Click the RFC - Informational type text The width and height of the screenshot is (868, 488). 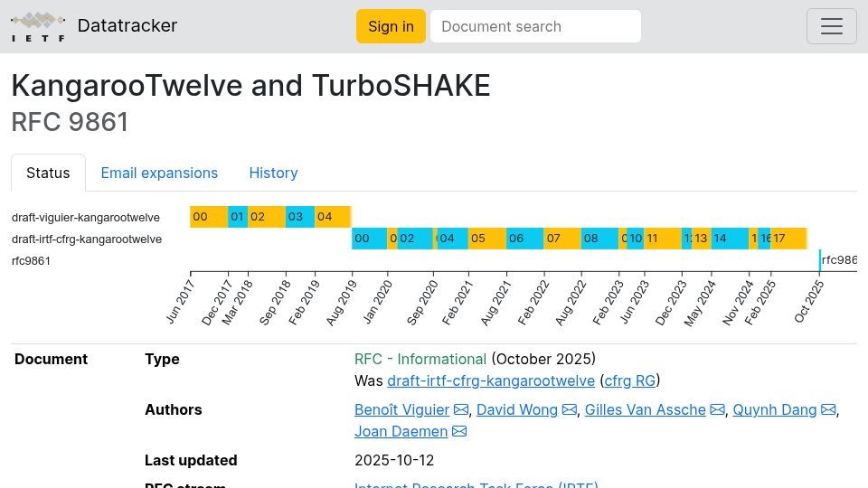pos(420,359)
